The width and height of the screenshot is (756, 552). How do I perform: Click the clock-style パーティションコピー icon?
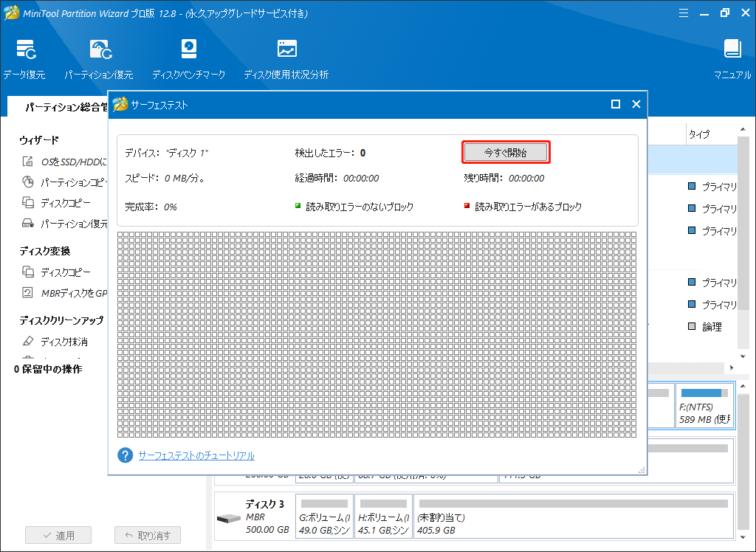pyautogui.click(x=28, y=182)
